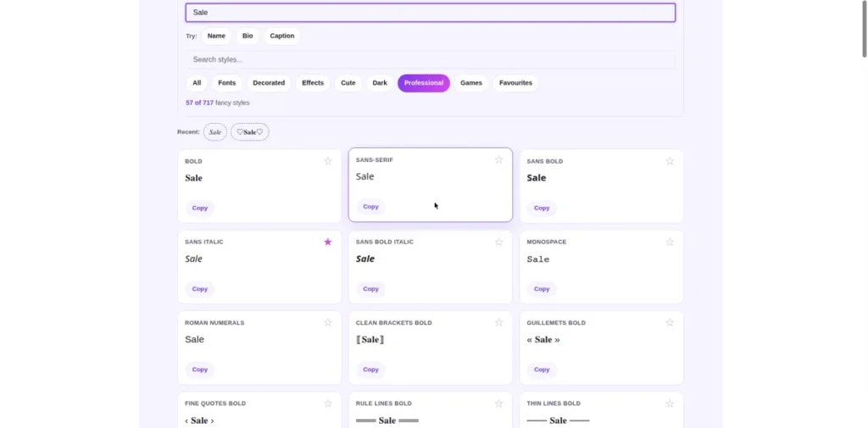Favourite Clean Brackets Bold with star
Image resolution: width=868 pixels, height=428 pixels.
(x=498, y=322)
